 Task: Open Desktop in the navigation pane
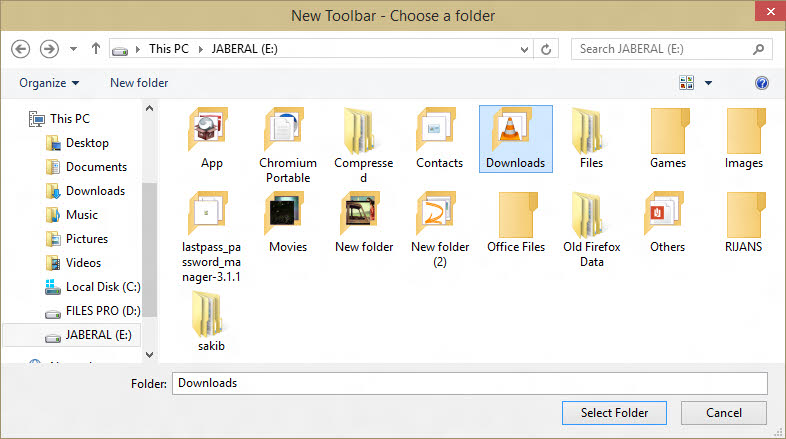coord(77,143)
